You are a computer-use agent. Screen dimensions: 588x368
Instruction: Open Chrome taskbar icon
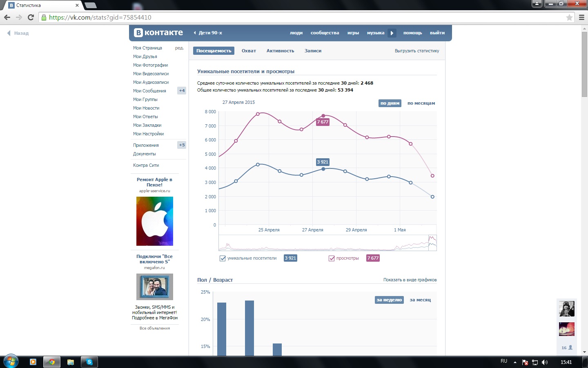coord(52,362)
